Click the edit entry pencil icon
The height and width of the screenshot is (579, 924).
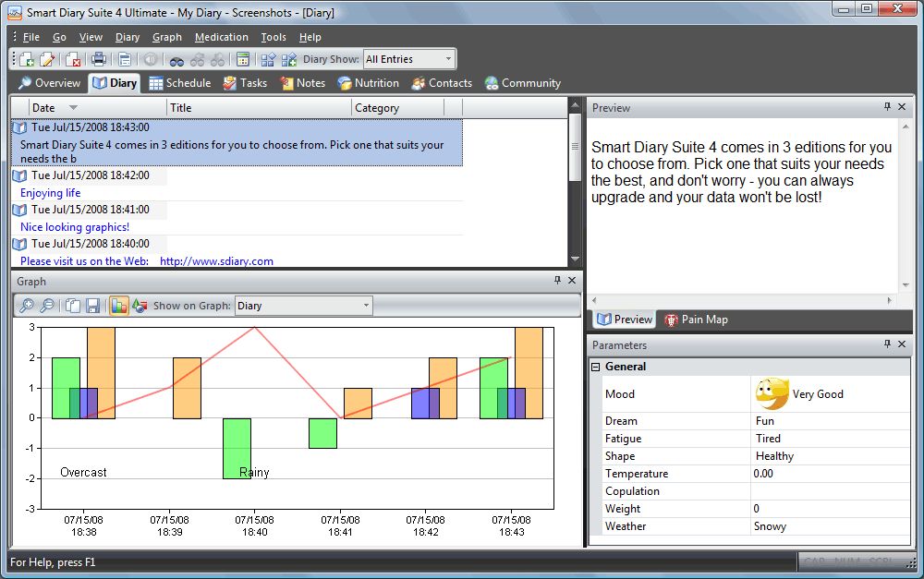47,59
